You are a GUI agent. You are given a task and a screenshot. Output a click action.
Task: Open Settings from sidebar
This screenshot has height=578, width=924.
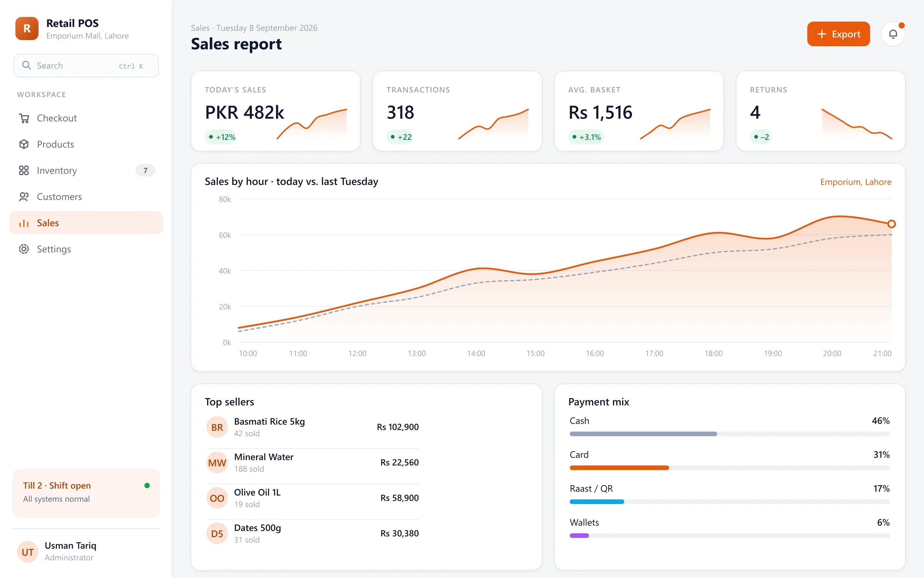tap(86, 249)
